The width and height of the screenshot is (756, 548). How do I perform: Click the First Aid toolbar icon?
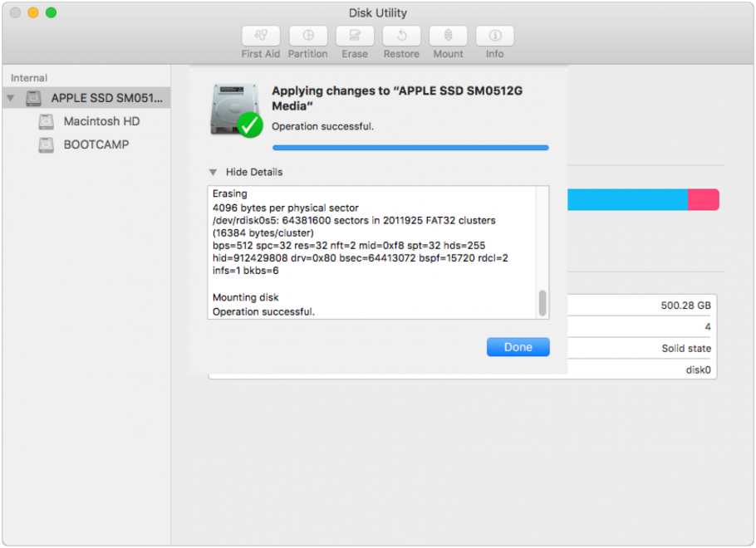click(x=260, y=36)
